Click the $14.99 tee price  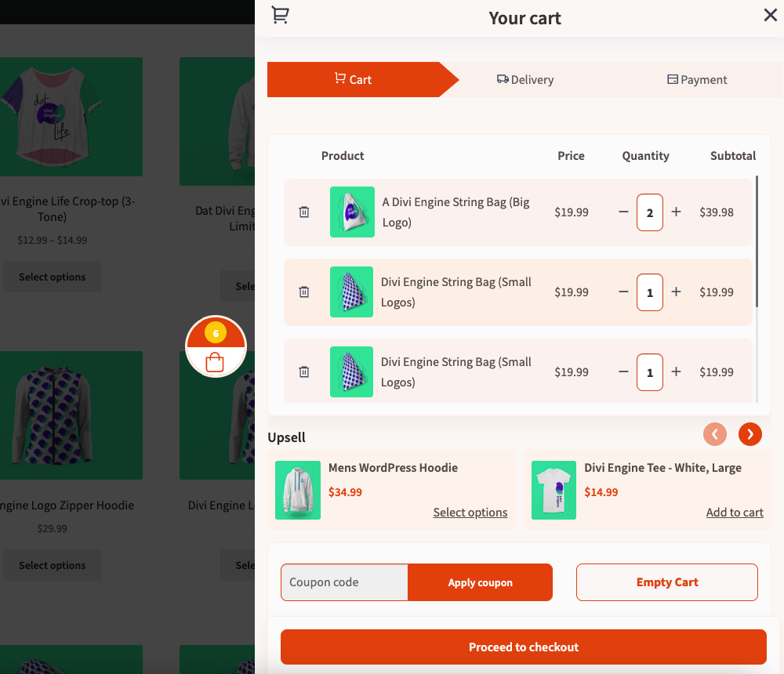(601, 492)
